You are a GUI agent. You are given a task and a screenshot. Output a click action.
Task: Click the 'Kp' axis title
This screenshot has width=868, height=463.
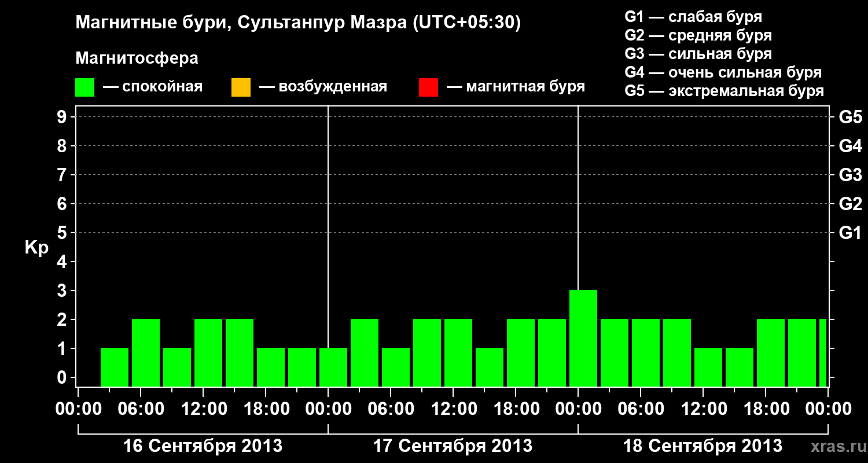(36, 248)
